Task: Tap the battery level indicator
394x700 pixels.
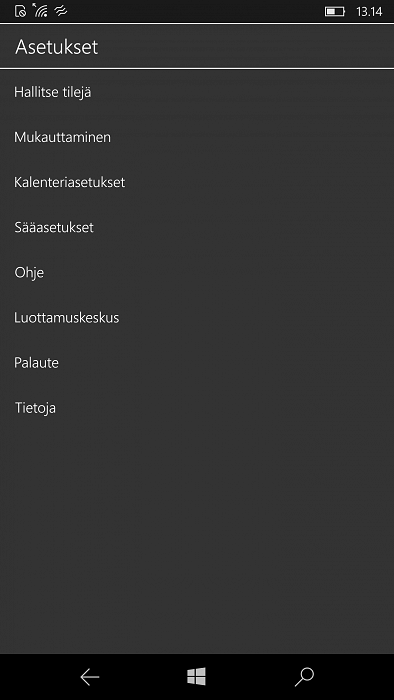Action: pyautogui.click(x=335, y=11)
